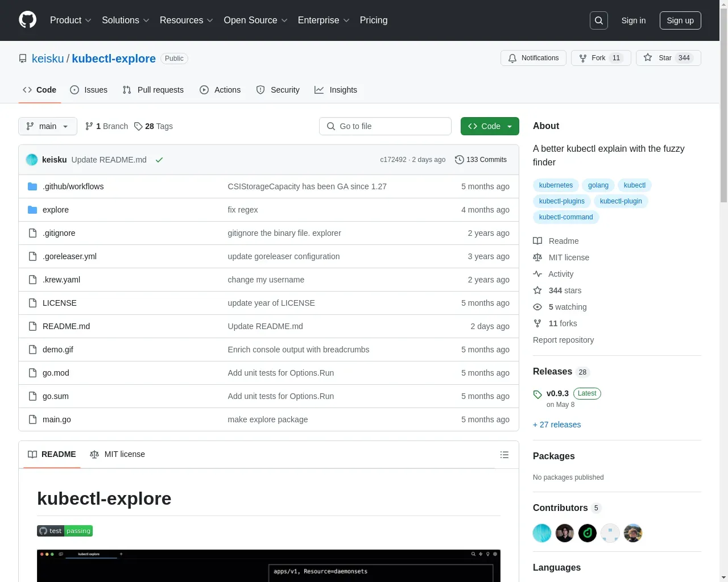
Task: Open the last contributor avatar in the row
Action: [633, 533]
